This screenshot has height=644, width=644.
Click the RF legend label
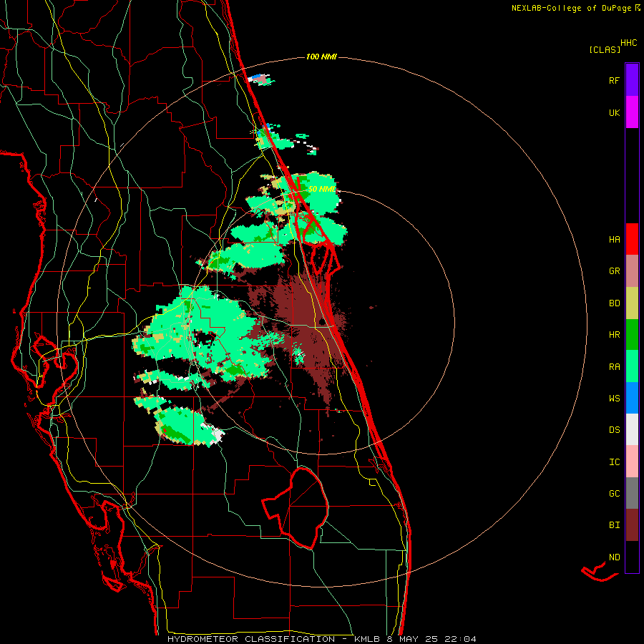click(x=614, y=80)
